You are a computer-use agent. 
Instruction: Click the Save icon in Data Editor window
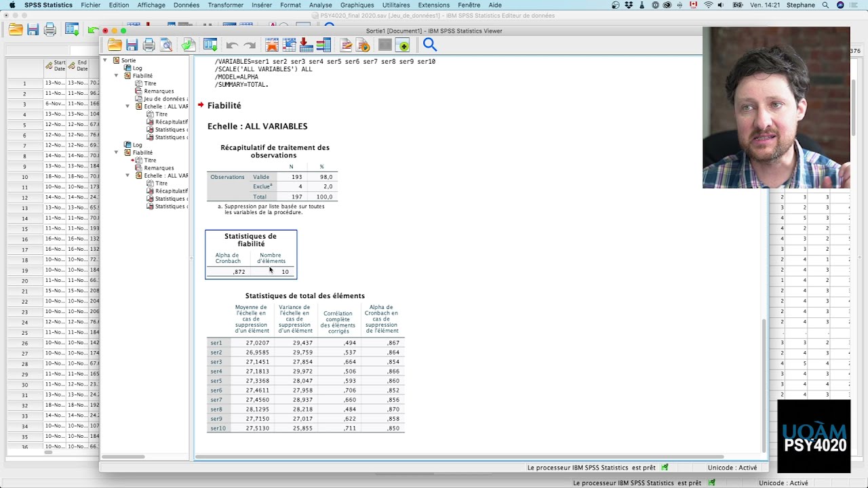click(x=33, y=30)
